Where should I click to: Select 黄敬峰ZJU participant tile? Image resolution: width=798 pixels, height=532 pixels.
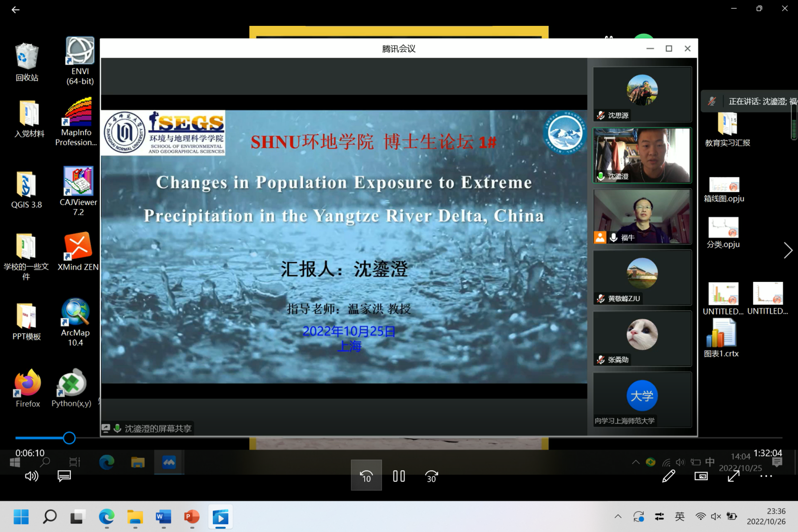point(642,278)
